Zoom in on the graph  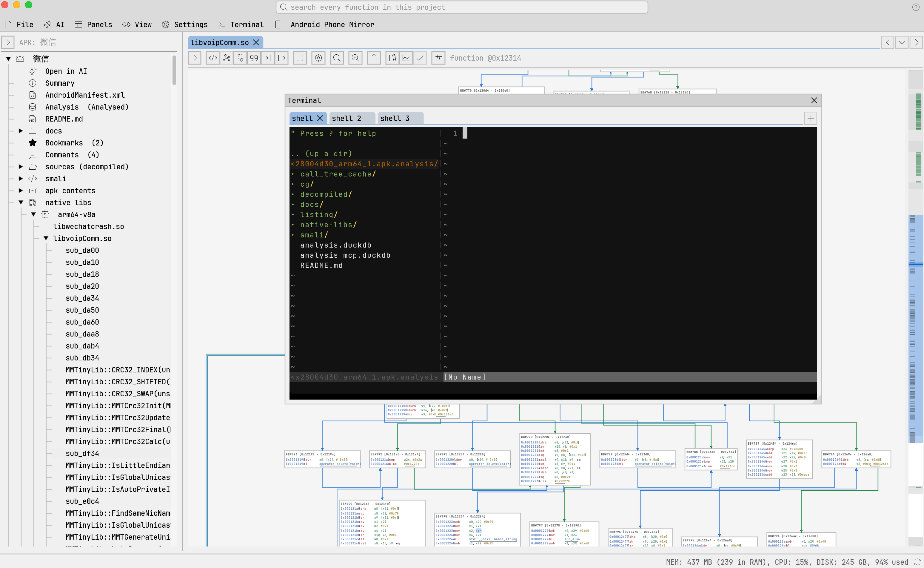(355, 58)
